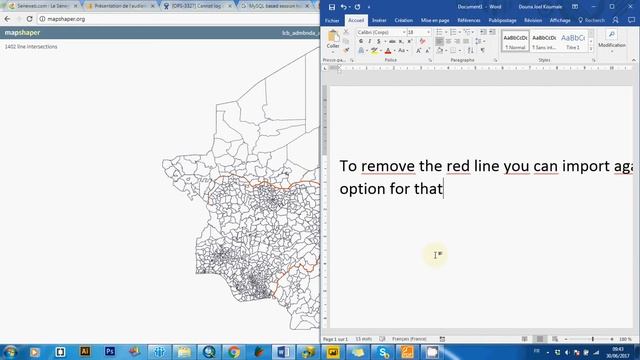Toggle italic formatting in Word
This screenshot has height=360, width=640.
(370, 41)
